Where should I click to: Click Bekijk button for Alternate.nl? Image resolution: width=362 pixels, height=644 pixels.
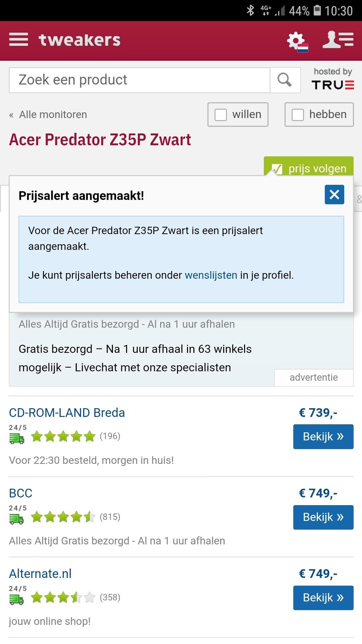[323, 598]
